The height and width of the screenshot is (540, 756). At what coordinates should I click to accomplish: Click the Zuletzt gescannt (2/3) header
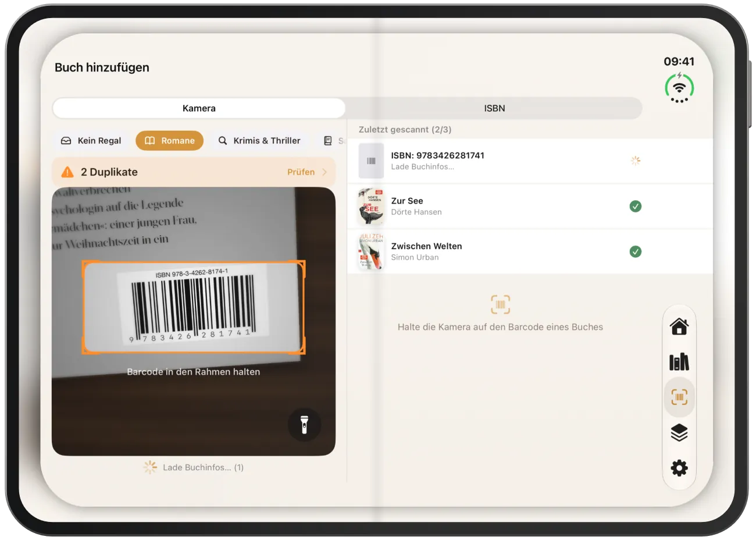pos(405,130)
